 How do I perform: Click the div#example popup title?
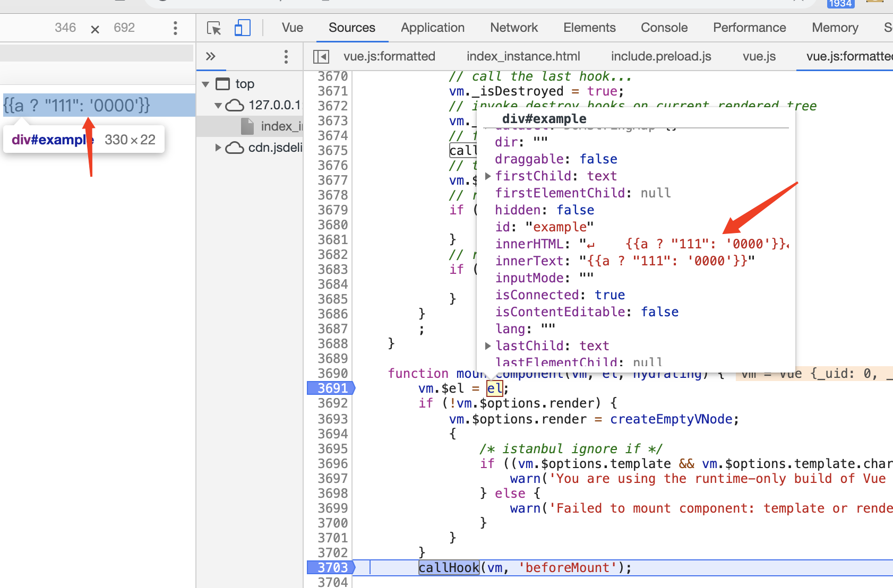(x=544, y=119)
